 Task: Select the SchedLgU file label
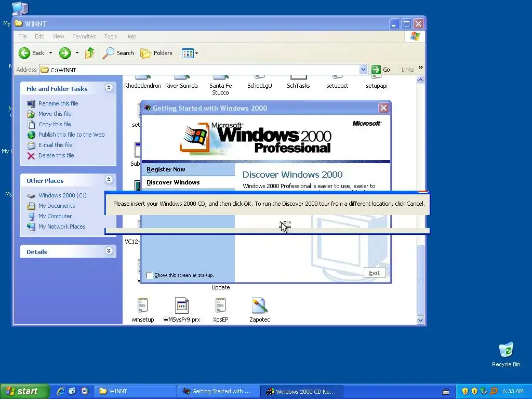coord(260,86)
